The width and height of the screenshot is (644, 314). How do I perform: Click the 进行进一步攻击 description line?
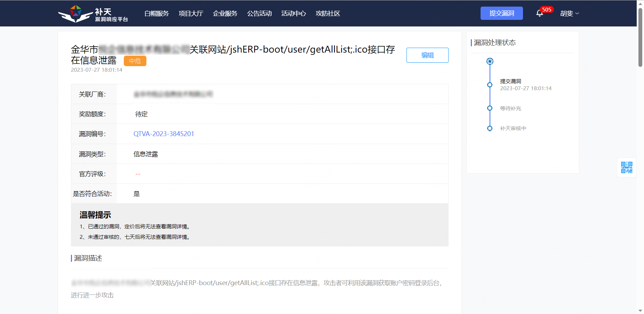click(92, 295)
